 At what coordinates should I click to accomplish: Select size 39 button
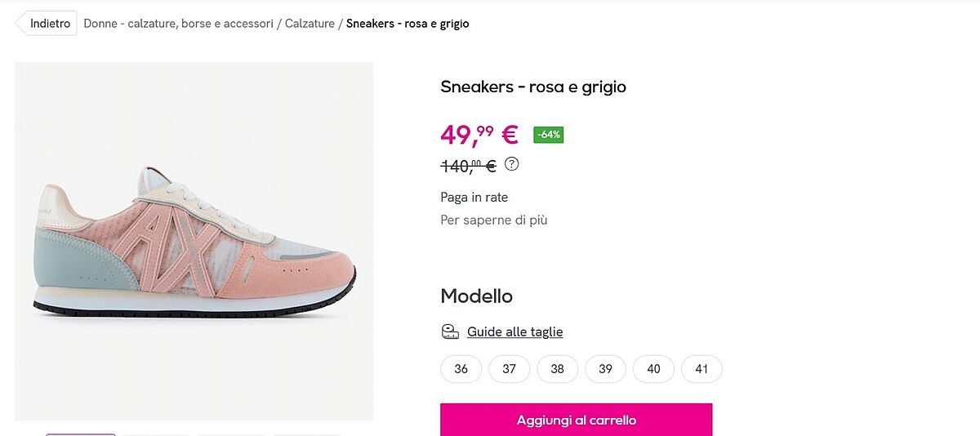605,369
